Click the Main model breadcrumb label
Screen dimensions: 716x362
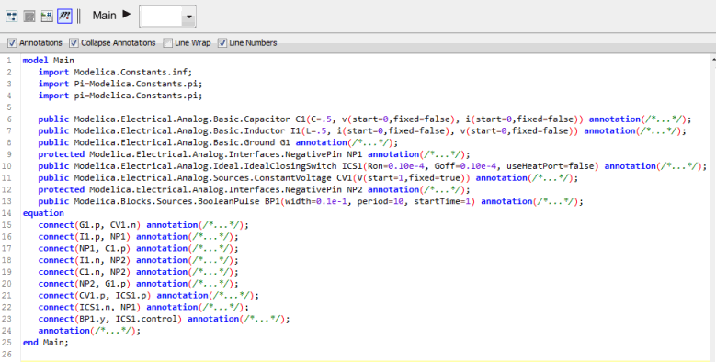click(105, 15)
